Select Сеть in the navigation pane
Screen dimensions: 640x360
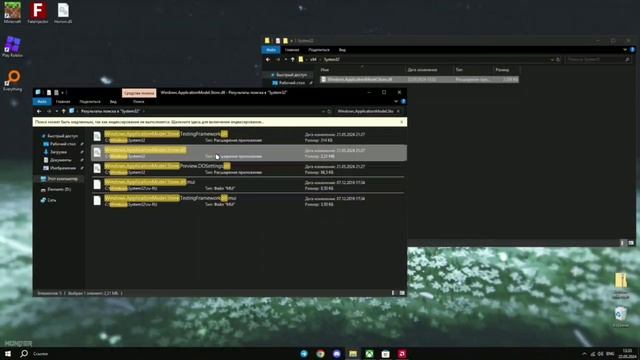[x=49, y=200]
